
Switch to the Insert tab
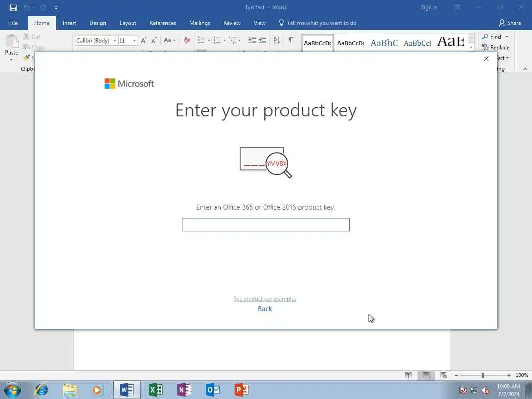69,23
